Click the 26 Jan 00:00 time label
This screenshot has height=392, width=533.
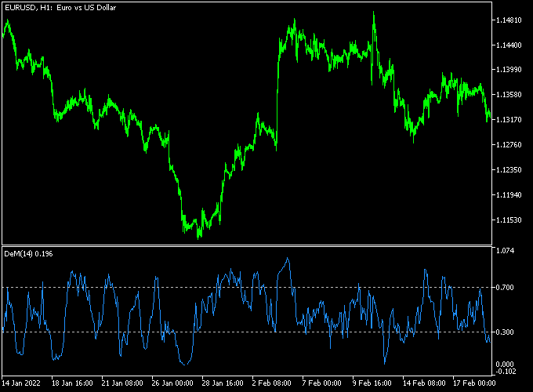(172, 383)
